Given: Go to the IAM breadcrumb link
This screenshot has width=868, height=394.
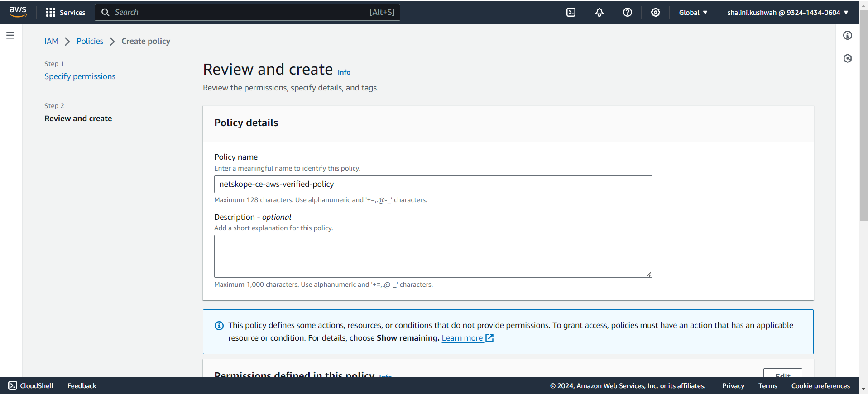Looking at the screenshot, I should [51, 41].
